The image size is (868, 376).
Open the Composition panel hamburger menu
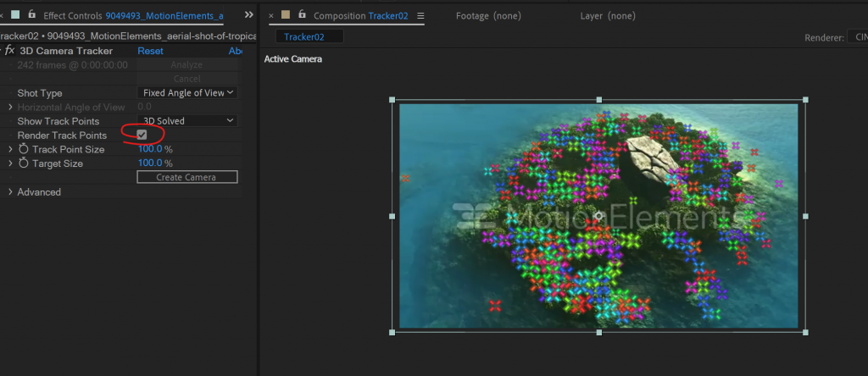point(421,16)
